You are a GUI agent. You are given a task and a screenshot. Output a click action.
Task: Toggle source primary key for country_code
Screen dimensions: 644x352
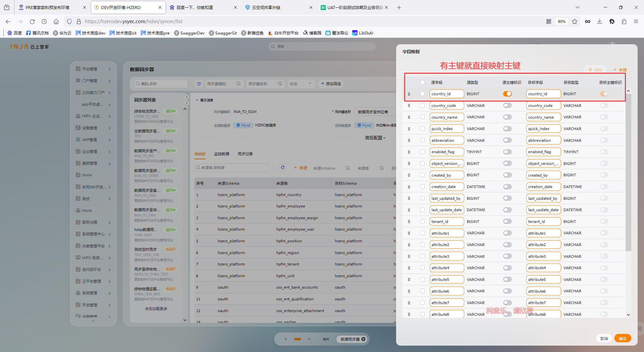click(x=507, y=106)
